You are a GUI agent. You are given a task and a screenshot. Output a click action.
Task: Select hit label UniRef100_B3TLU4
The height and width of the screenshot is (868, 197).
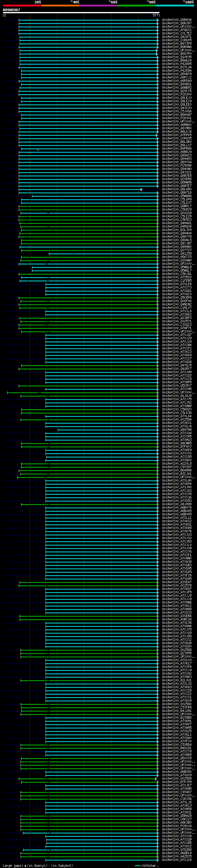point(177,67)
